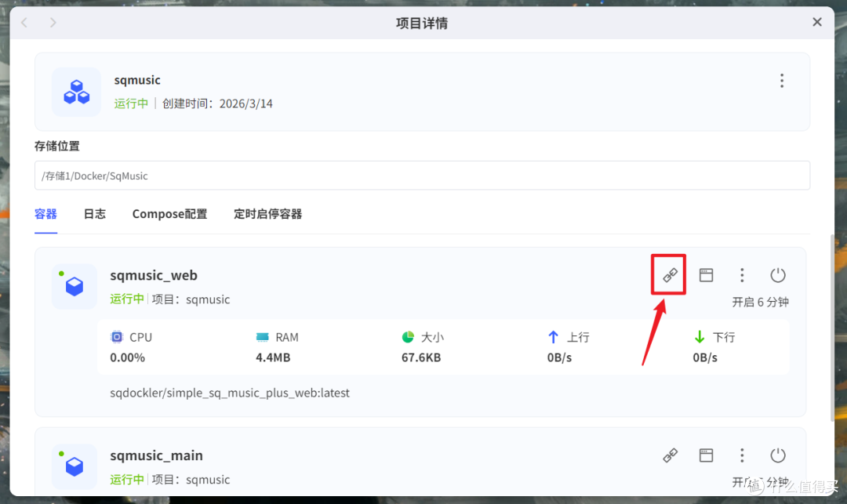Screen dimensions: 847x504
Task: Click the 上行 upload arrow icon
Action: (553, 337)
